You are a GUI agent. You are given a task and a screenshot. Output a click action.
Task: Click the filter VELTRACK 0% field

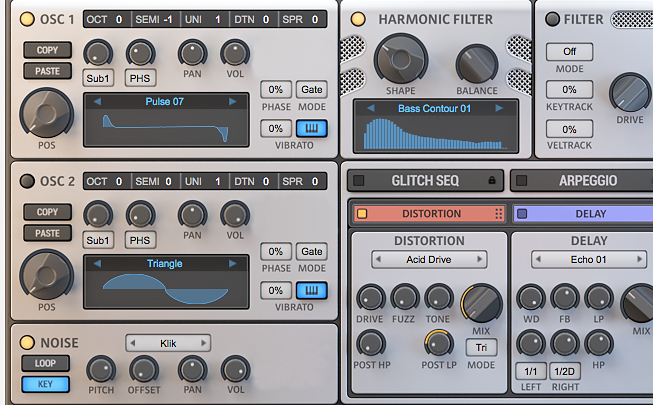569,129
